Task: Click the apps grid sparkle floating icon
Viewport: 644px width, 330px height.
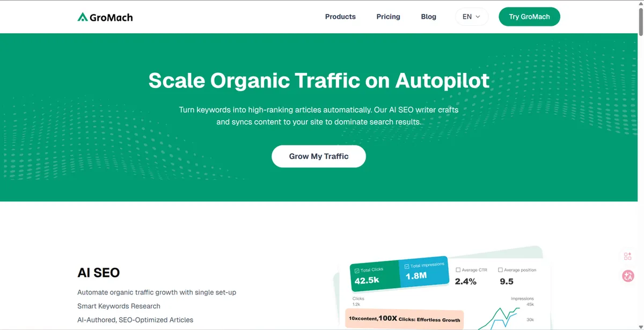Action: 628,256
